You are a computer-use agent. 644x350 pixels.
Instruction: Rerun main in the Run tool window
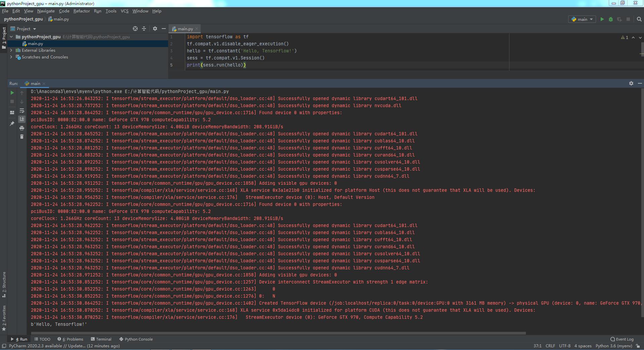12,93
